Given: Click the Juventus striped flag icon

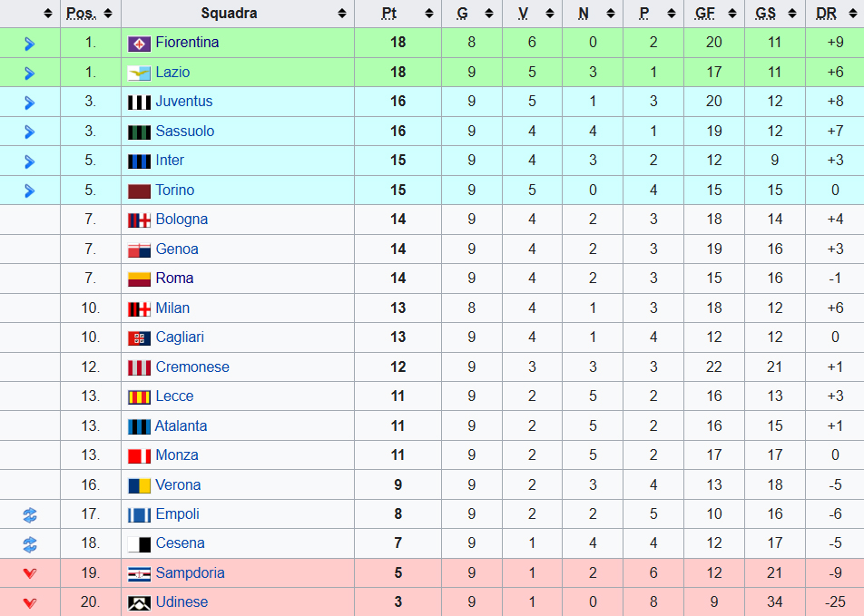Looking at the screenshot, I should coord(139,102).
